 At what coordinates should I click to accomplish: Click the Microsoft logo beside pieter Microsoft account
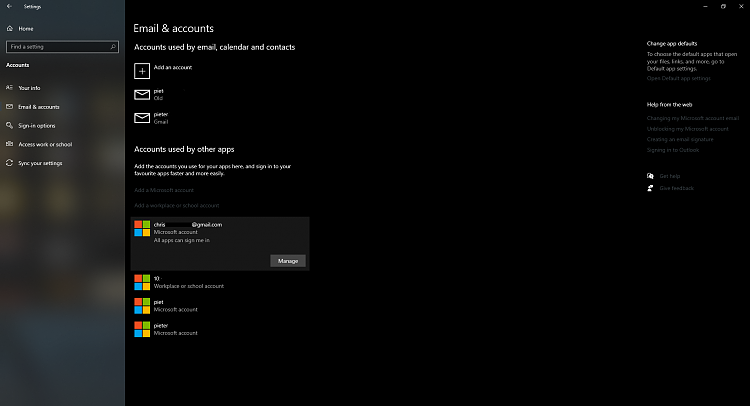142,329
